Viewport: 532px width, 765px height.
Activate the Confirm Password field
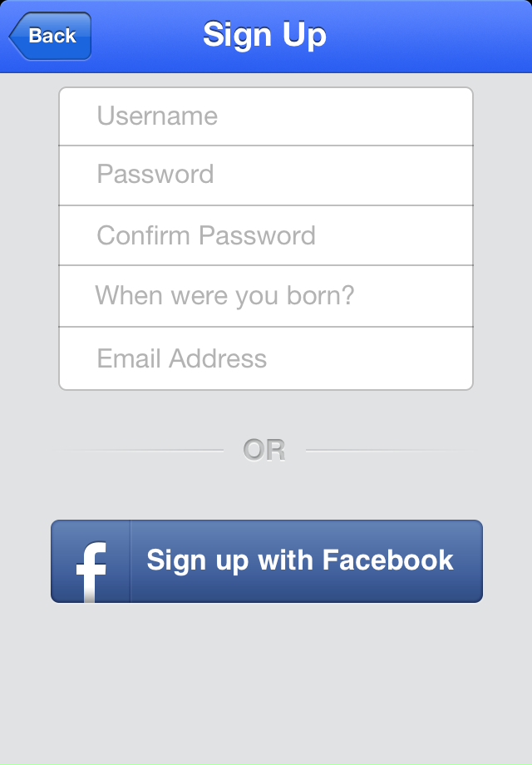click(266, 235)
